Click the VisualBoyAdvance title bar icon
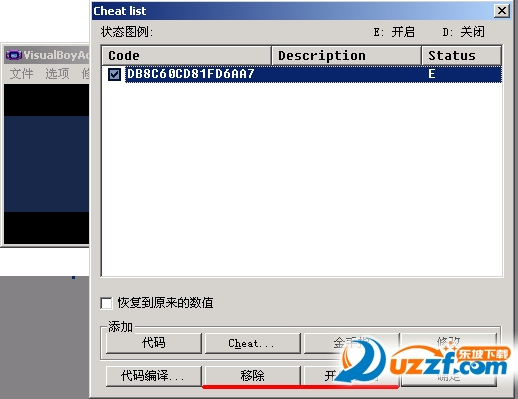Screen dimensions: 518x399 (14, 55)
